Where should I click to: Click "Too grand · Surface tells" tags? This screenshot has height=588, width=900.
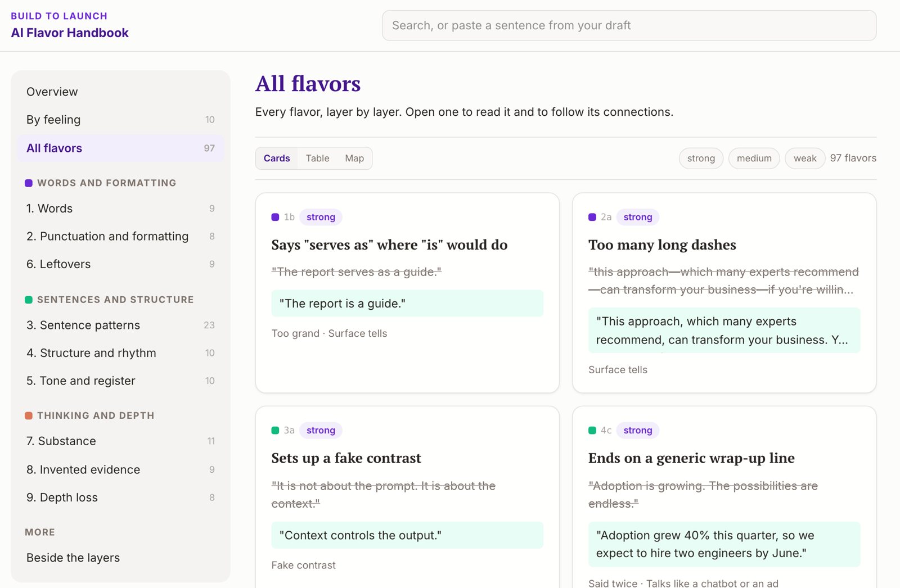tap(329, 333)
